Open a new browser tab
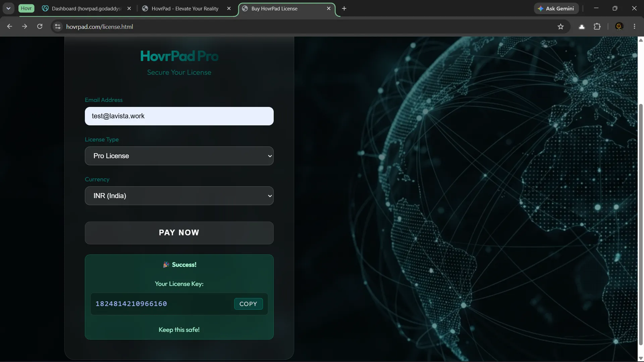This screenshot has width=644, height=362. (344, 8)
